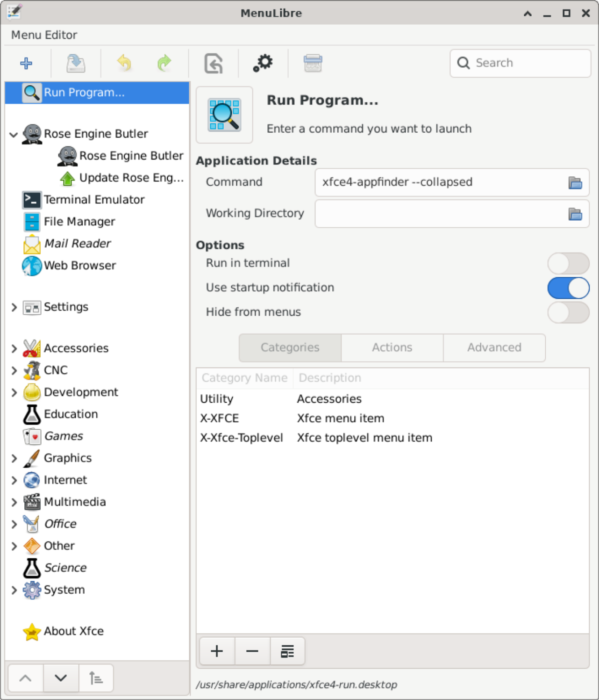The height and width of the screenshot is (700, 599).
Task: Expand the Settings category
Action: pos(14,307)
